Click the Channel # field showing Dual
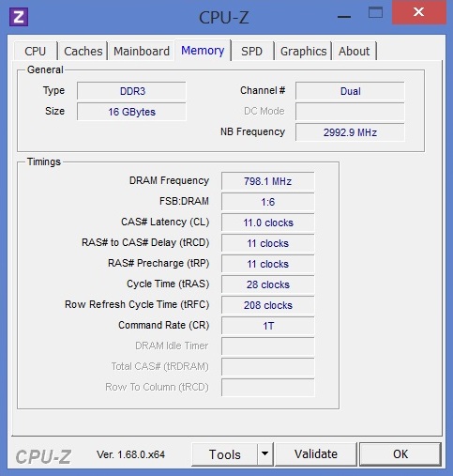 click(x=350, y=91)
